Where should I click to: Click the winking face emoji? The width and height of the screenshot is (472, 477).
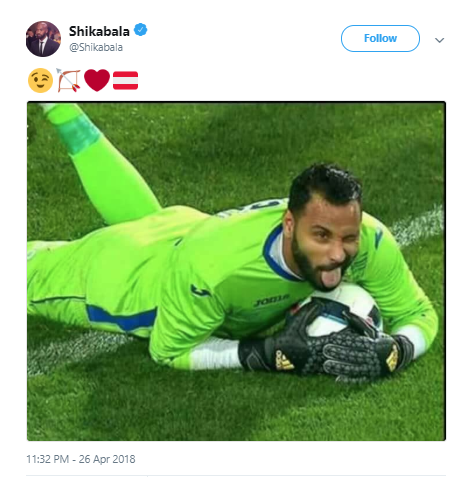(40, 80)
